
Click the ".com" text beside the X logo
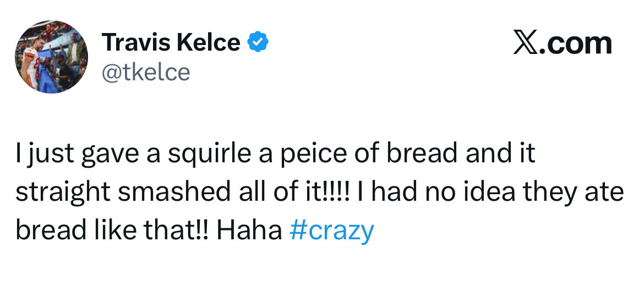pyautogui.click(x=575, y=43)
